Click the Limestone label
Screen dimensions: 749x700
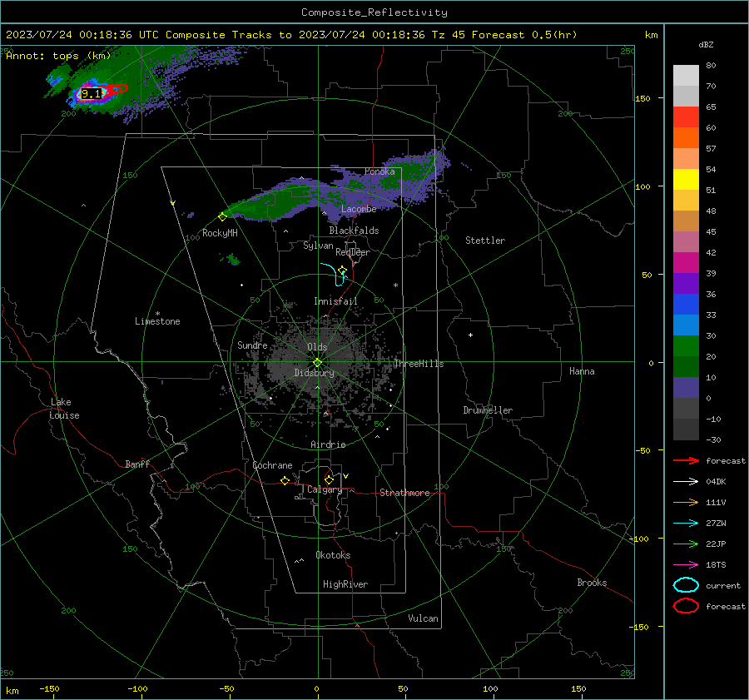[x=157, y=321]
